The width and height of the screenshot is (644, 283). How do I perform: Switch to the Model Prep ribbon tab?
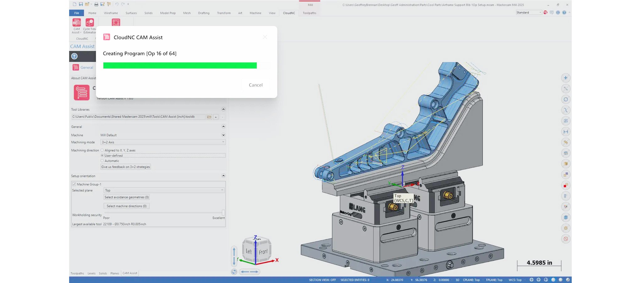click(168, 13)
